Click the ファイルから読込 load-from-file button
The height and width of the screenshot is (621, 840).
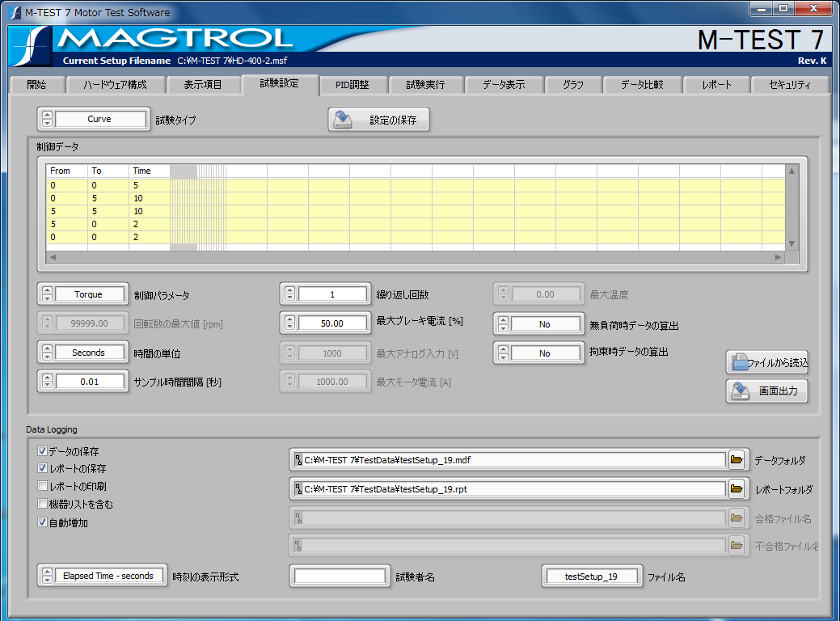pyautogui.click(x=766, y=362)
